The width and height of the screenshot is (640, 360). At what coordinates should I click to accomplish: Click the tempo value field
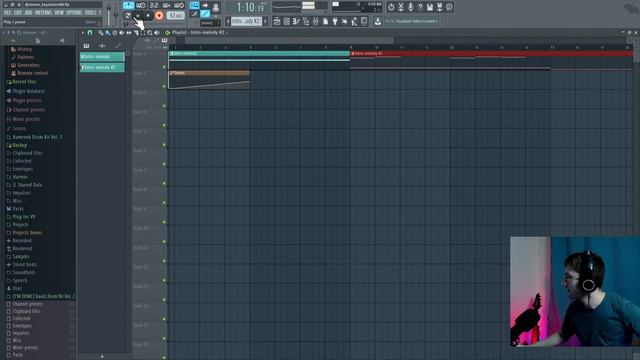pos(176,16)
